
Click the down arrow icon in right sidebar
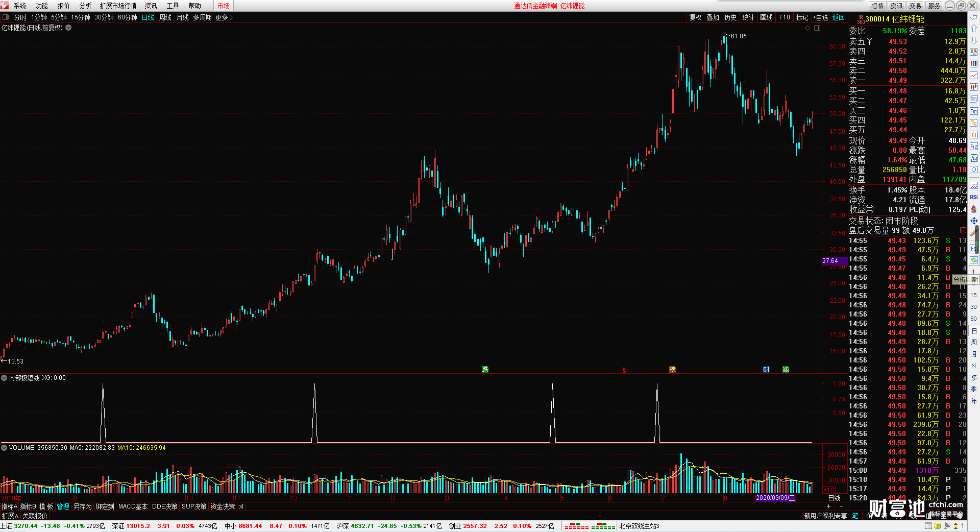point(974,40)
